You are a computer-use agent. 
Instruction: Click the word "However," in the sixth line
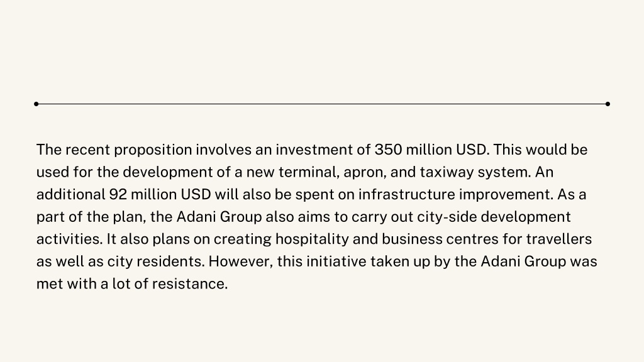(241, 262)
